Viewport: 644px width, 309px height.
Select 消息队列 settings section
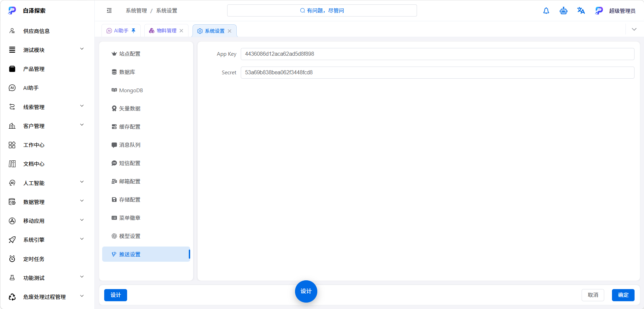[x=146, y=145]
